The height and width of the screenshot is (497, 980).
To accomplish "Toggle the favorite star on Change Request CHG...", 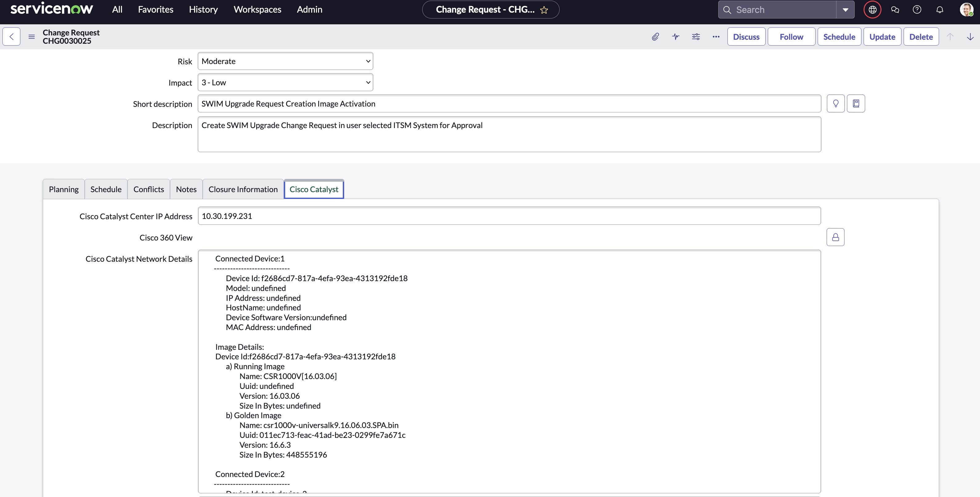I will 544,10.
